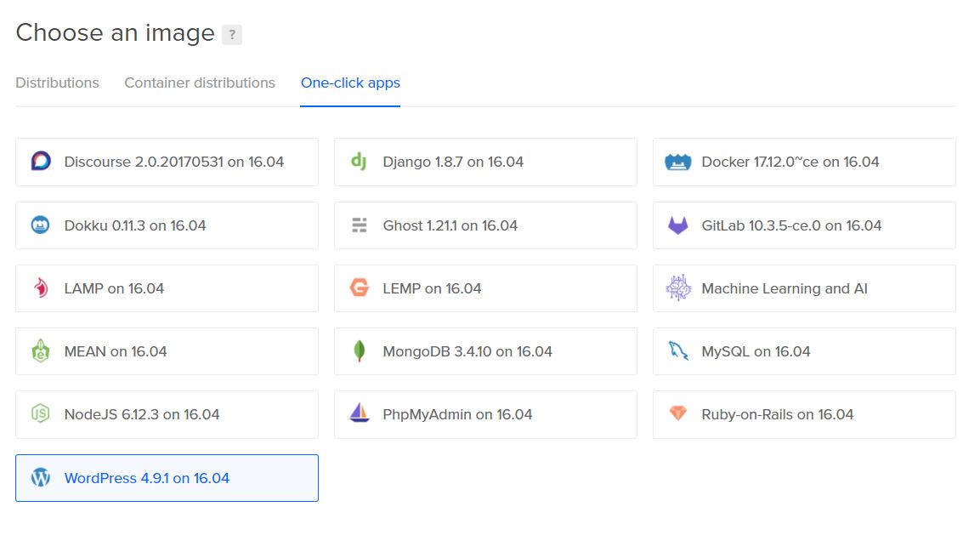Click the LAMP red flame icon
Screen dimensions: 980x541
41,288
